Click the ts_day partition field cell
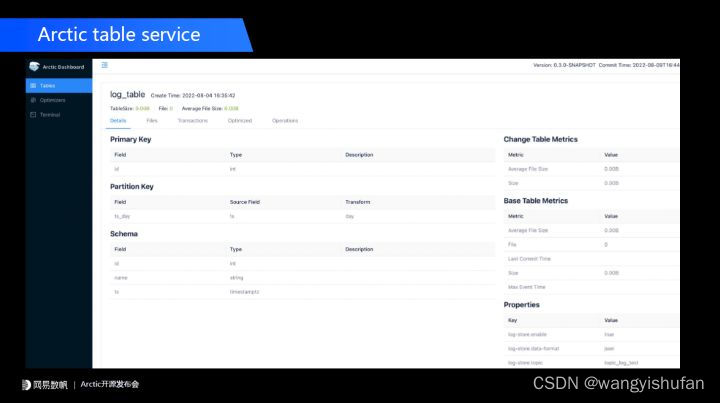 click(x=122, y=217)
